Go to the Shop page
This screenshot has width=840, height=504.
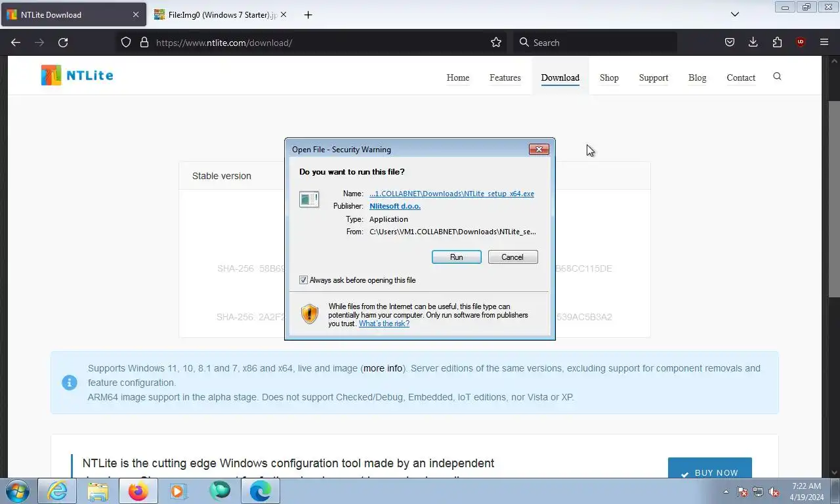(609, 77)
